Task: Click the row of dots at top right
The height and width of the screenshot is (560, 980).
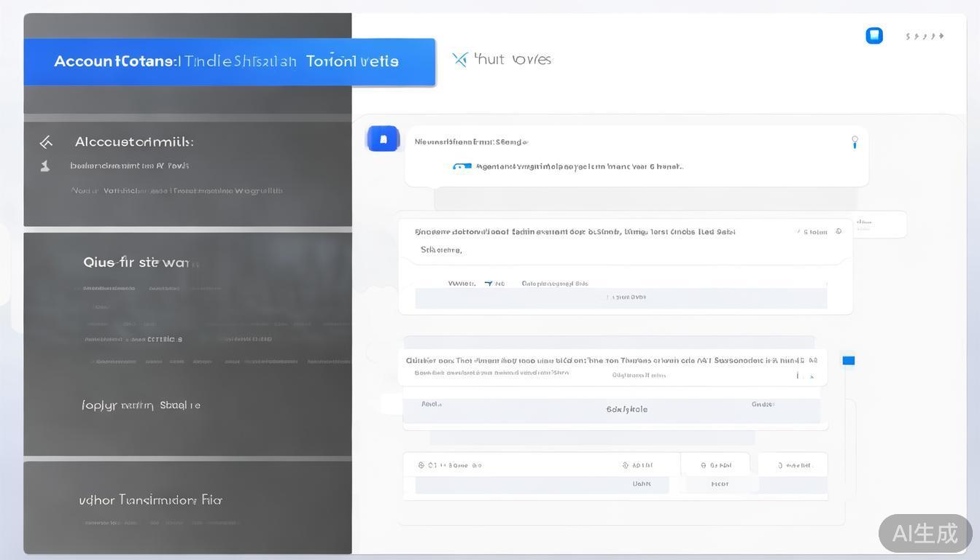Action: pos(924,36)
